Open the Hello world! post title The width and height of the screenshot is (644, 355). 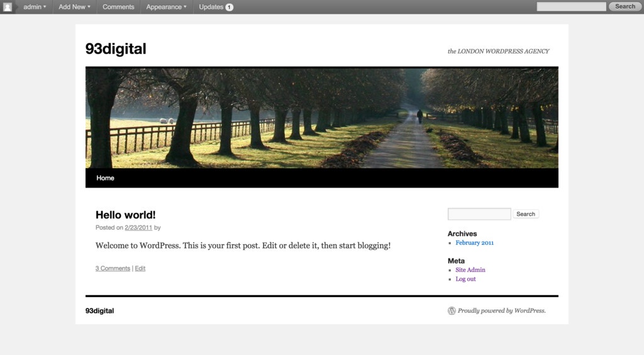coord(125,215)
